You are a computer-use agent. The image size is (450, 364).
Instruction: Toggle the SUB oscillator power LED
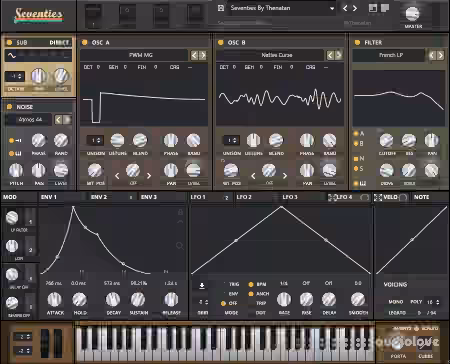(9, 42)
